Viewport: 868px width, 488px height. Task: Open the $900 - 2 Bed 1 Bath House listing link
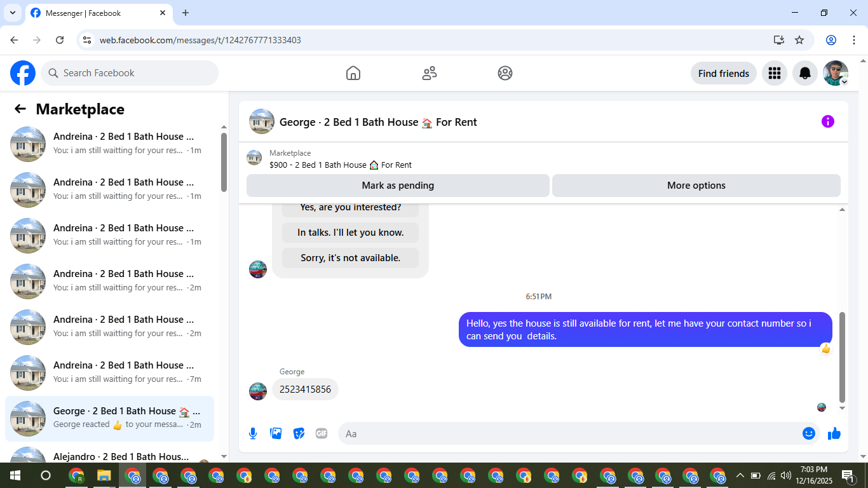tap(341, 165)
